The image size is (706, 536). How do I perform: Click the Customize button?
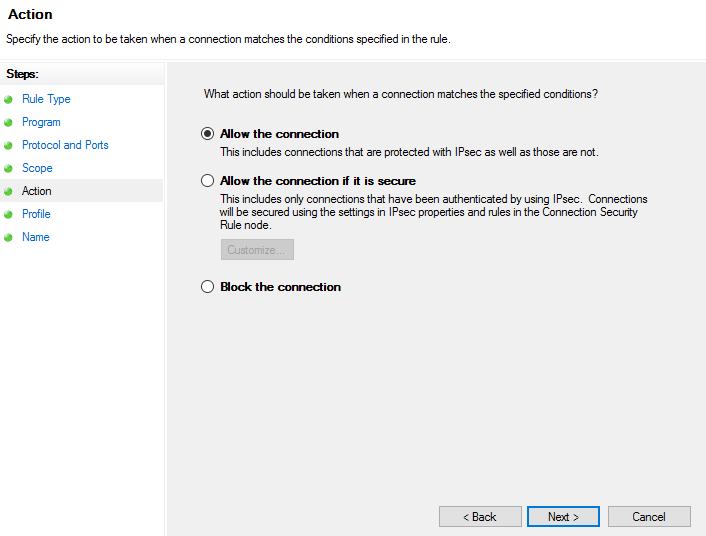coord(257,250)
